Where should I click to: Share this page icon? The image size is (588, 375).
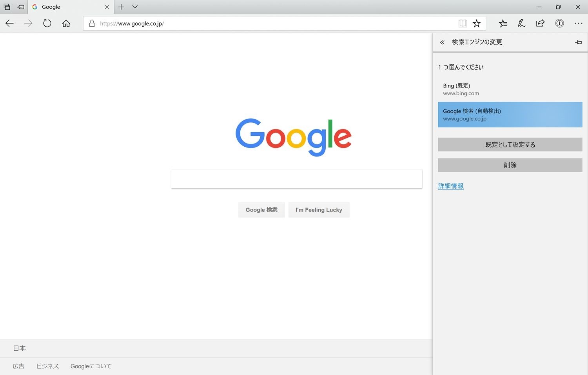click(540, 23)
